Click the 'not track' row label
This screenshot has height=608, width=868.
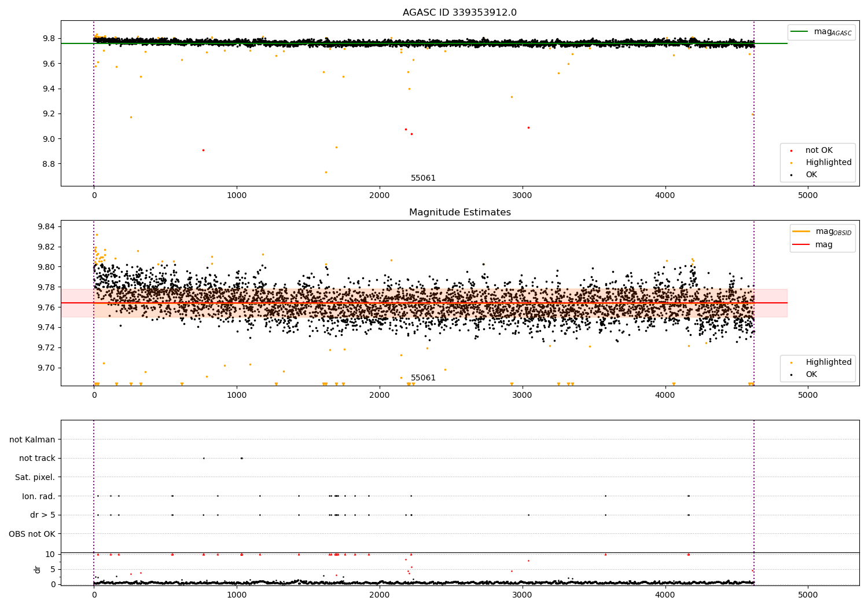tap(37, 458)
